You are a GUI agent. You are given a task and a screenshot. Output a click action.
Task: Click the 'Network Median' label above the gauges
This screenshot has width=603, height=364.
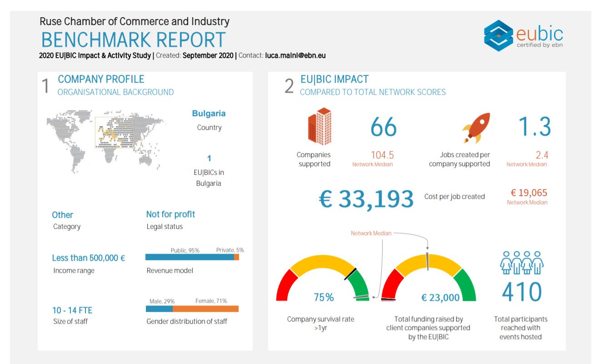pos(371,233)
